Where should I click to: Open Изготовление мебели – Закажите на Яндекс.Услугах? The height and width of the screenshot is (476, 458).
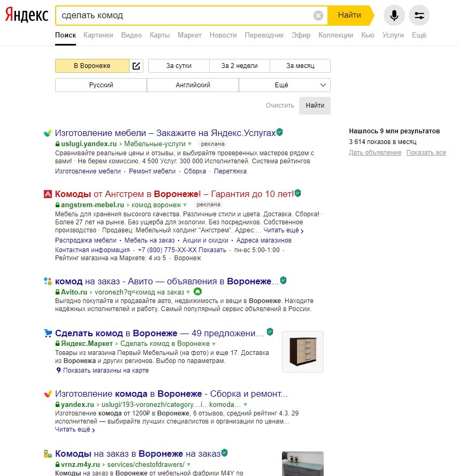tap(165, 133)
